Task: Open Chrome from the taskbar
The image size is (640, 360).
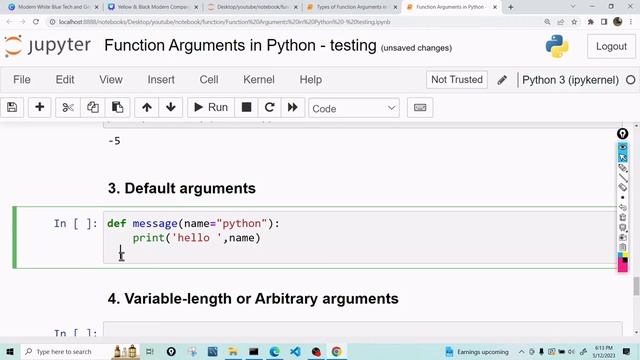Action: pyautogui.click(x=336, y=351)
